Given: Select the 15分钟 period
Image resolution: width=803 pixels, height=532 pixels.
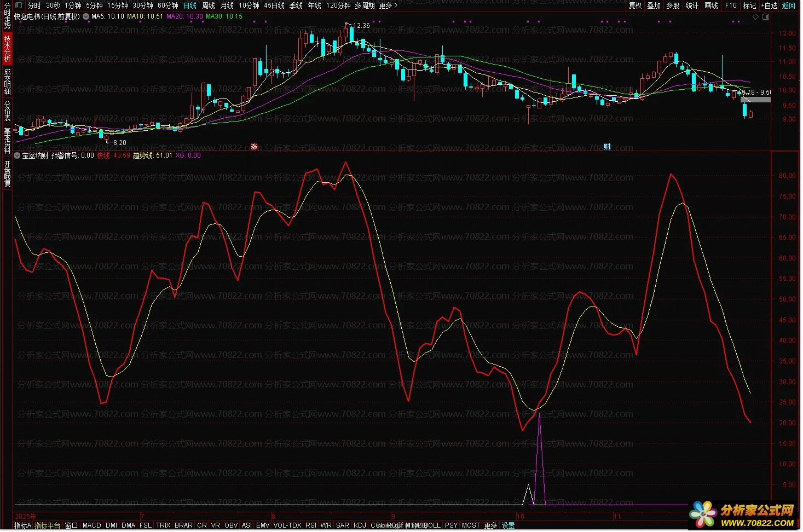Looking at the screenshot, I should pos(118,5).
